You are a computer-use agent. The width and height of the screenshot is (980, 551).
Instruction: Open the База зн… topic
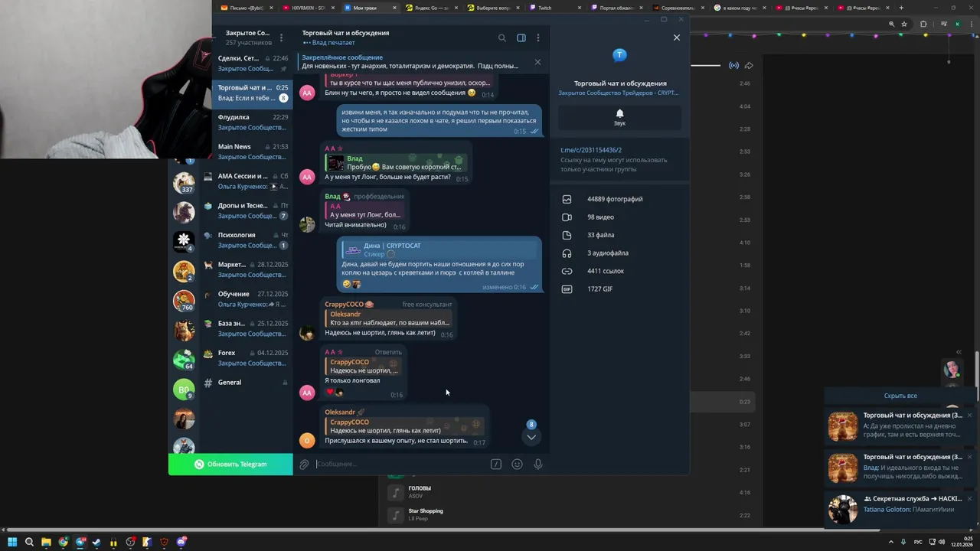[x=247, y=328]
